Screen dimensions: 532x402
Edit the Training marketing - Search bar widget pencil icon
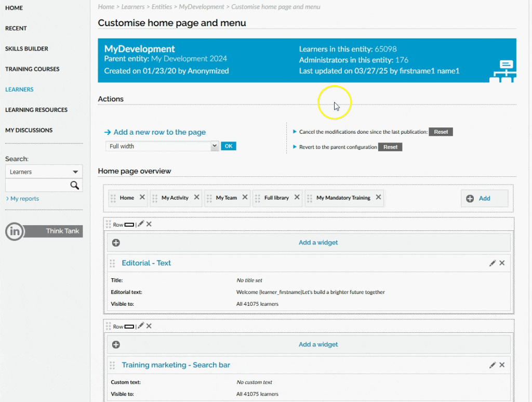[x=493, y=365]
